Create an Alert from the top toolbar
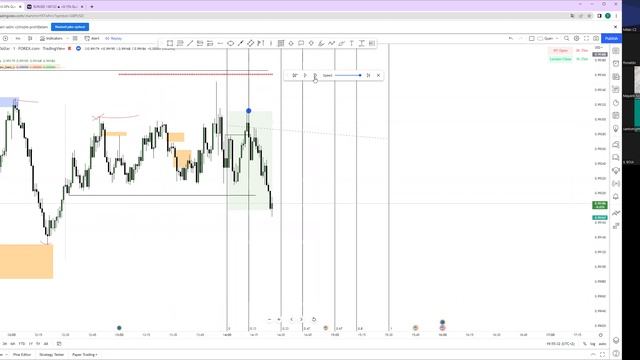The width and height of the screenshot is (640, 360). tap(92, 38)
